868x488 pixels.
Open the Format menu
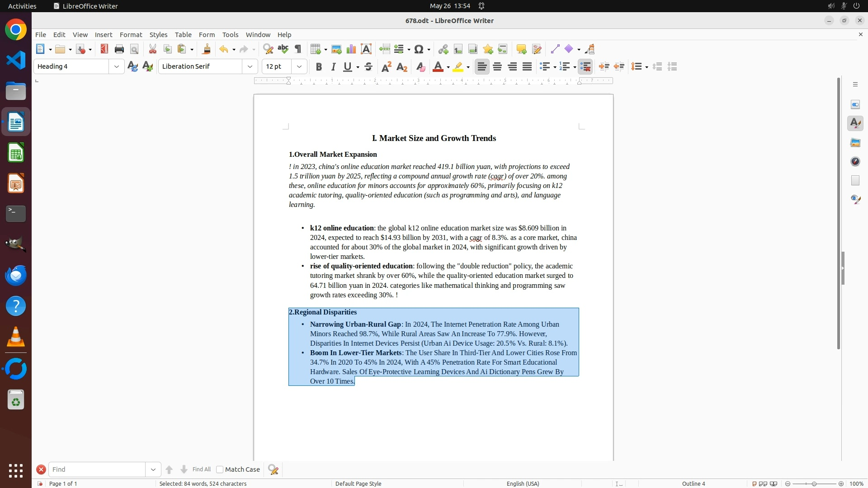pyautogui.click(x=131, y=35)
